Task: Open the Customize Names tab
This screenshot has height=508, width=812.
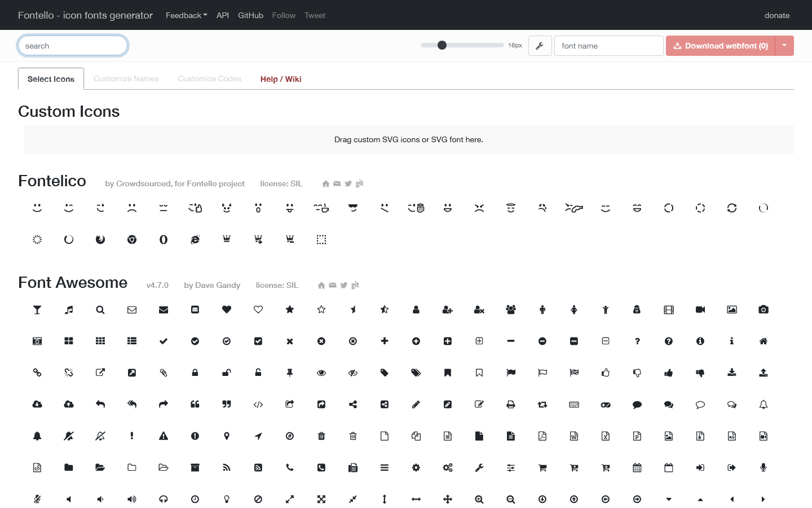Action: (126, 78)
